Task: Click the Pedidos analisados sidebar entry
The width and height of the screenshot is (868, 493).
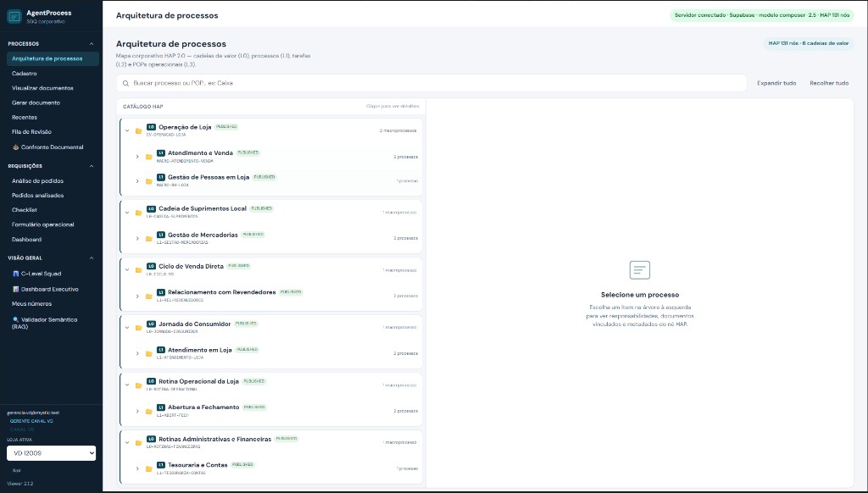Action: point(37,196)
